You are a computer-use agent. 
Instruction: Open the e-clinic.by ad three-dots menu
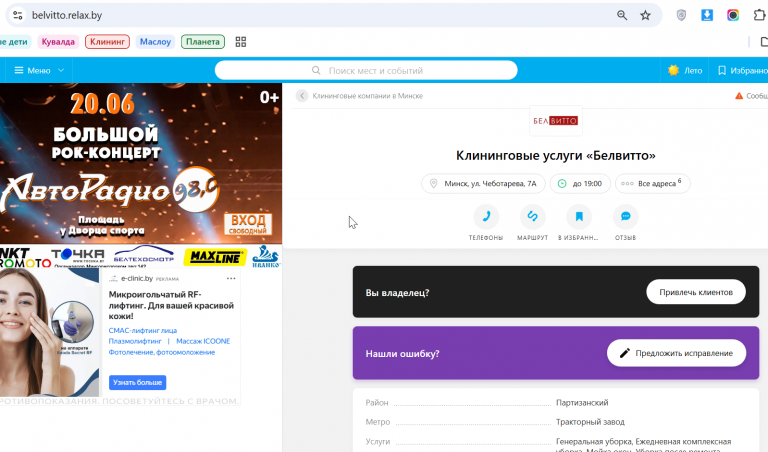point(231,279)
